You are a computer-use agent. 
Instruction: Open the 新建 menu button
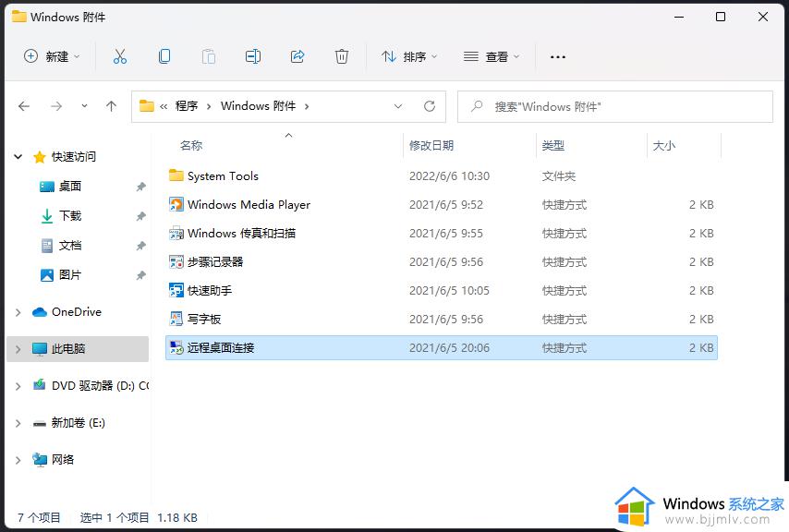(x=52, y=56)
